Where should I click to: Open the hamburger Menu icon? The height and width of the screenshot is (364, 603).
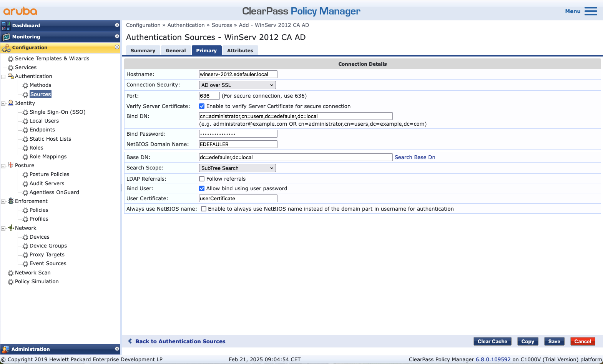pyautogui.click(x=591, y=11)
